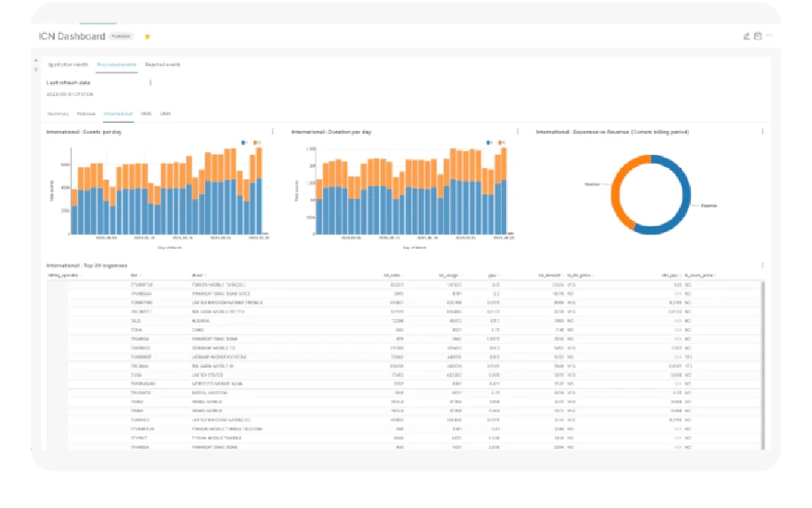Toggle blue legend series in Events per day
The height and width of the screenshot is (508, 812).
[x=244, y=143]
